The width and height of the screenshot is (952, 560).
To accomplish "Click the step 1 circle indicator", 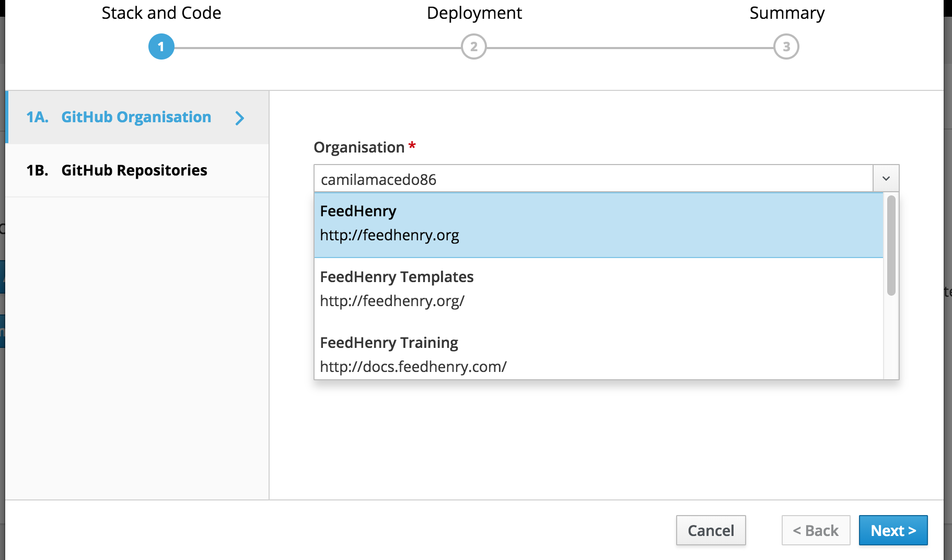I will point(161,46).
